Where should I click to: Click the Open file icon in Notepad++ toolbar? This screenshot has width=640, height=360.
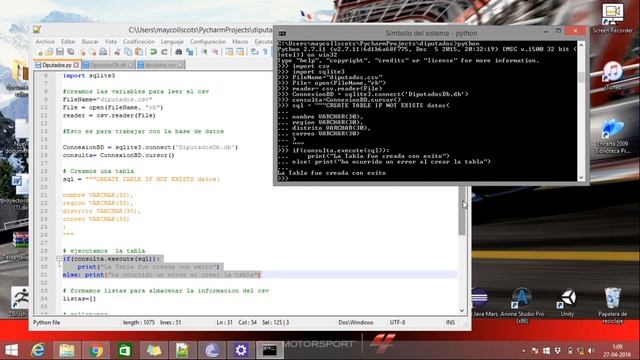tap(49, 52)
